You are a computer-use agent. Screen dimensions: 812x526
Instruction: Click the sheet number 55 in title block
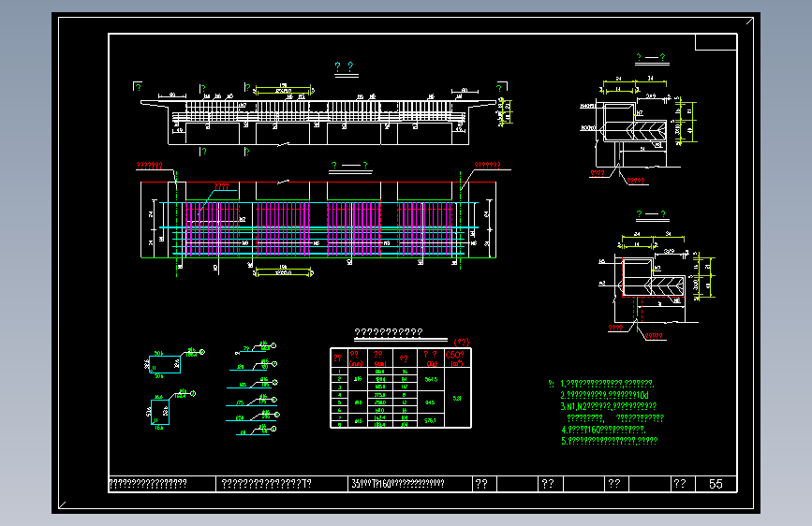716,484
